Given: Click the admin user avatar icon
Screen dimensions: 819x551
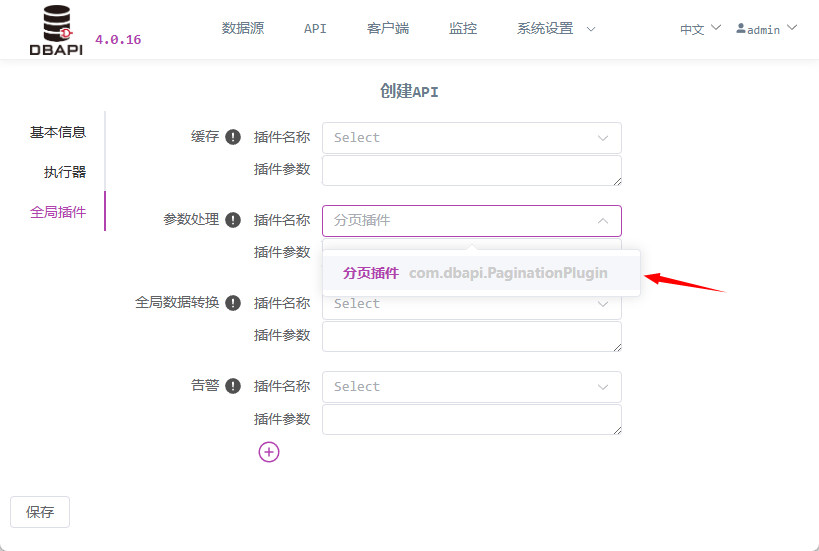Looking at the screenshot, I should click(x=741, y=28).
